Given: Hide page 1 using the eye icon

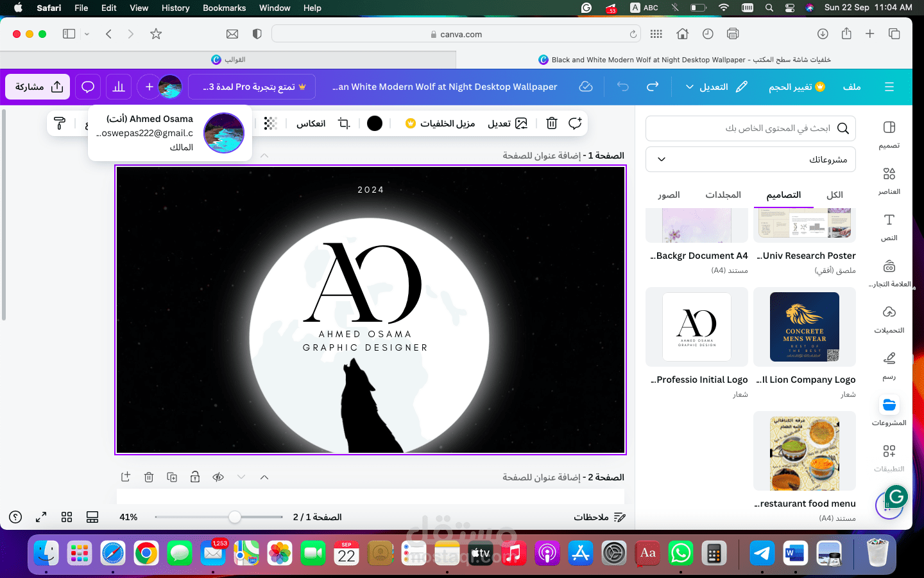Looking at the screenshot, I should click(218, 477).
